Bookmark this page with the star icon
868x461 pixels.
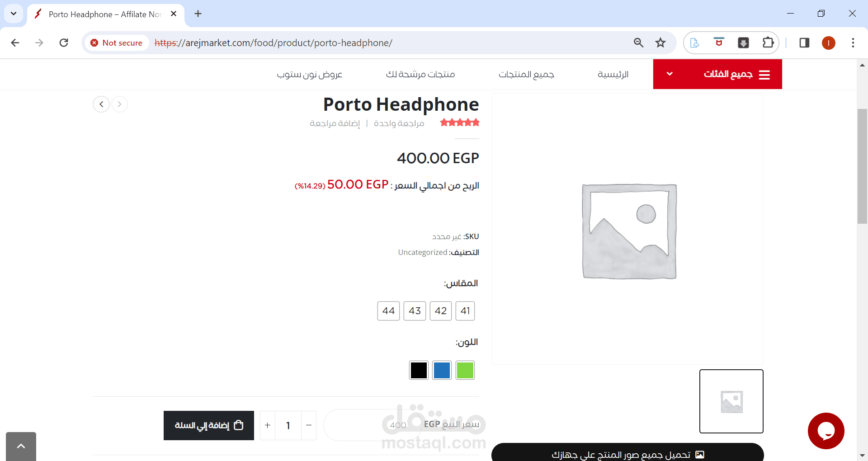(x=660, y=43)
